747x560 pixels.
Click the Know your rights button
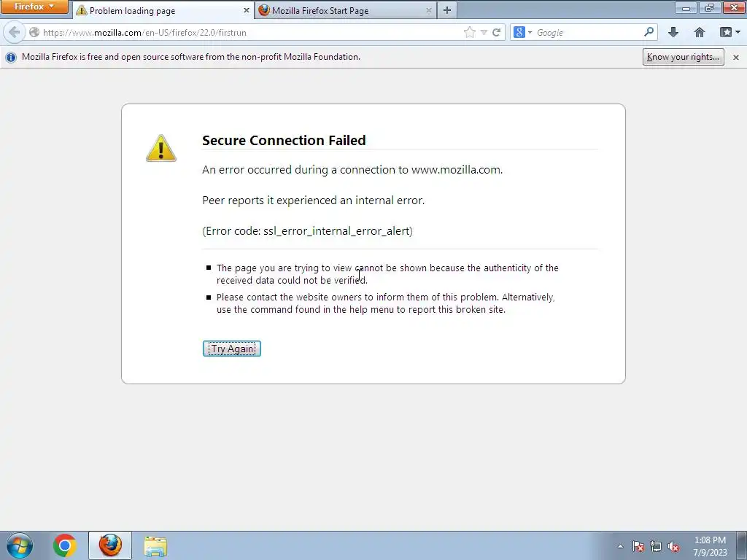[683, 57]
